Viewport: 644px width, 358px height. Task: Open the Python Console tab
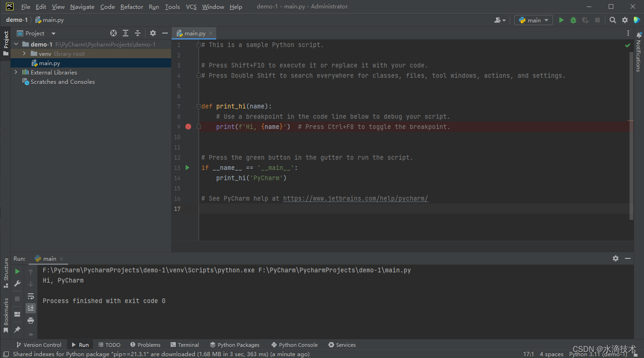pos(294,345)
